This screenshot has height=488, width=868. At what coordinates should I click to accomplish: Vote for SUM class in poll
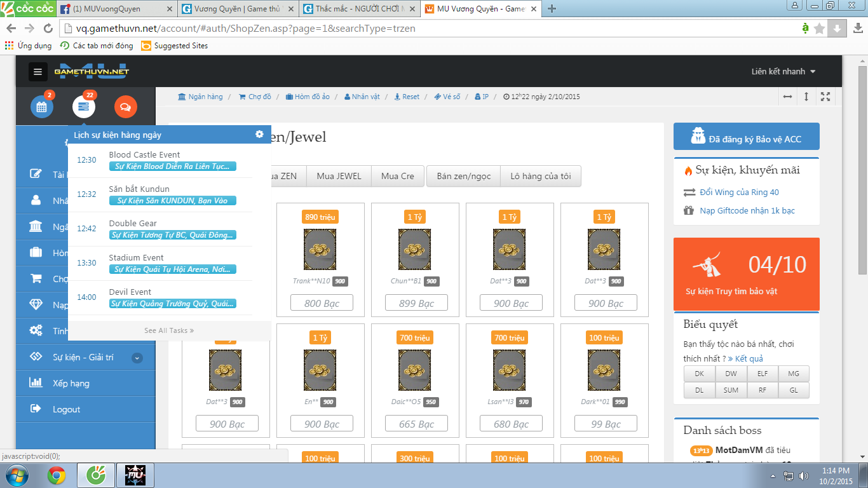tap(731, 390)
